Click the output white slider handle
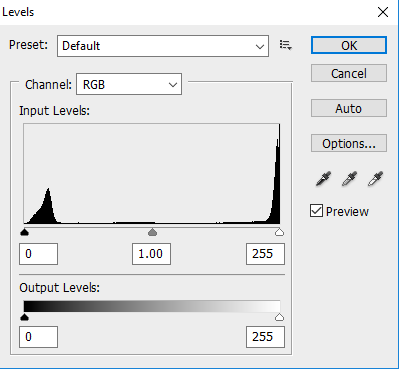The height and width of the screenshot is (369, 399). pyautogui.click(x=279, y=317)
